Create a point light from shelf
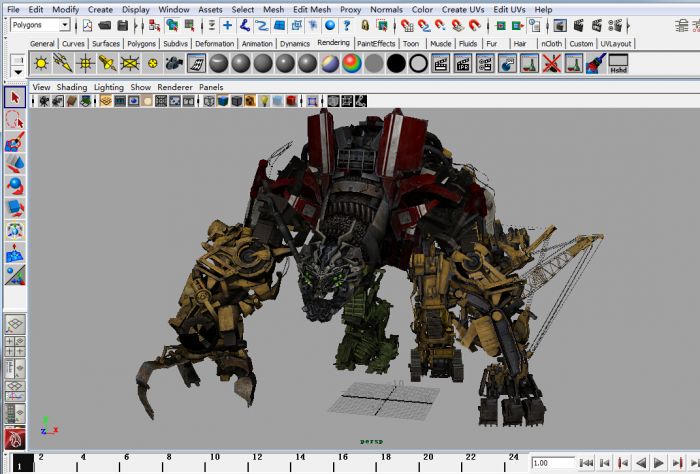 (85, 63)
